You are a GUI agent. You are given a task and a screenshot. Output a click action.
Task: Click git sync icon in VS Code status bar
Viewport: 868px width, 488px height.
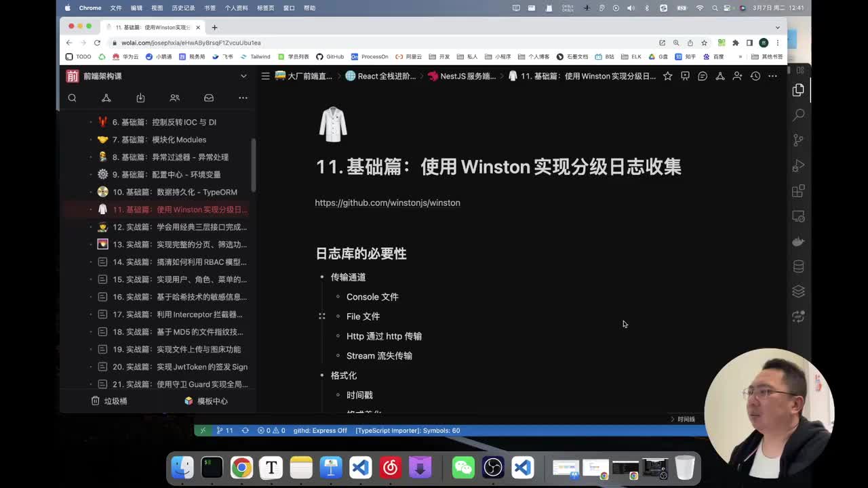click(x=245, y=430)
